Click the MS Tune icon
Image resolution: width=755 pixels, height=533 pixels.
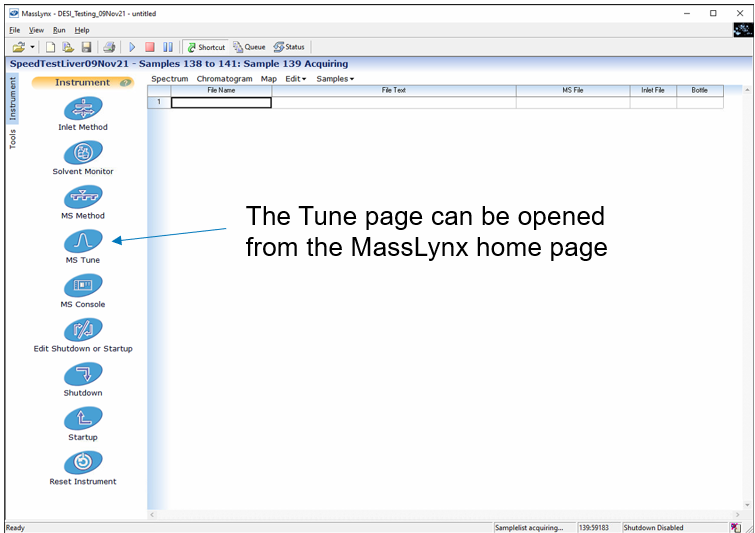[x=83, y=241]
